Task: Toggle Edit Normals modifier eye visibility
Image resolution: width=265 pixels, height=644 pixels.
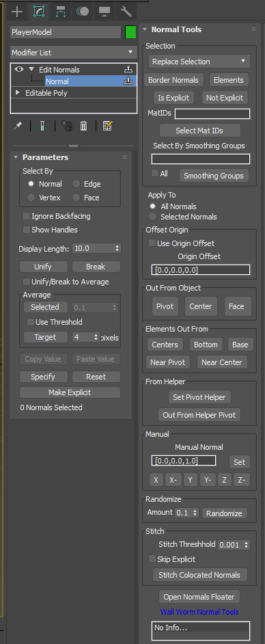Action: (19, 70)
